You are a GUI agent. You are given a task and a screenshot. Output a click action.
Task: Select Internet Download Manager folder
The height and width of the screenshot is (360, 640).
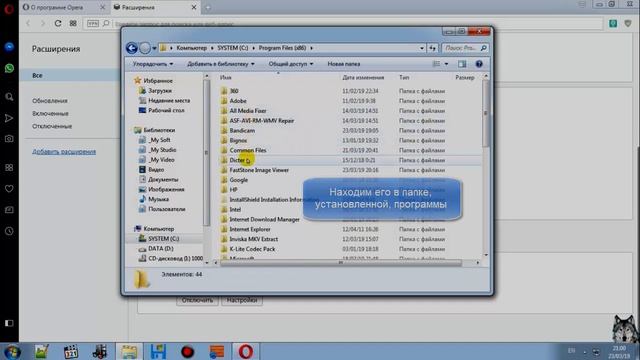point(264,220)
